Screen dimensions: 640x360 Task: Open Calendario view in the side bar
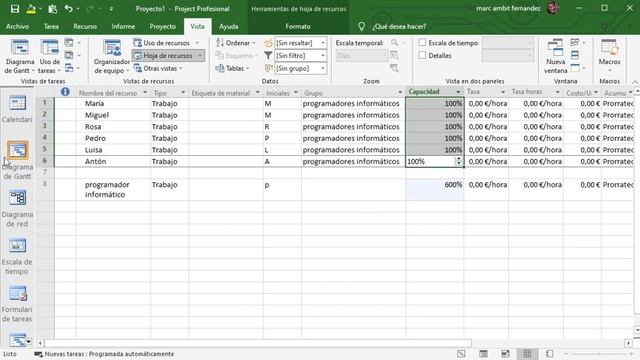tap(17, 109)
